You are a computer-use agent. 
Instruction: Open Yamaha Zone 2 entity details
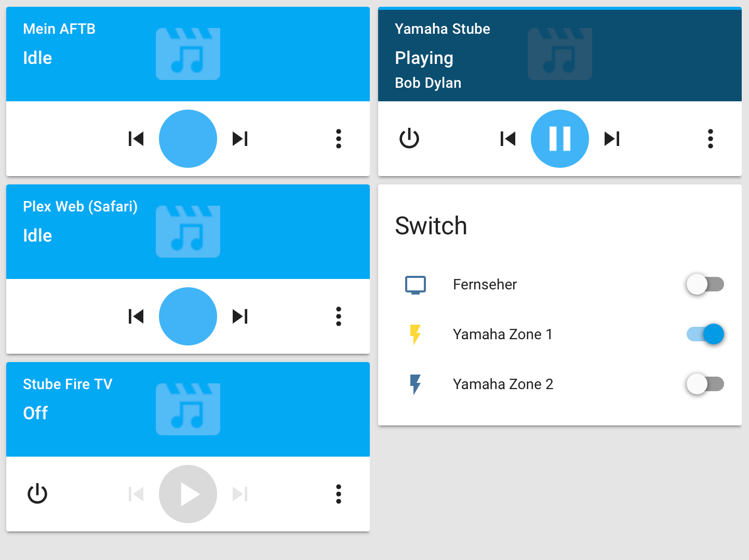(503, 384)
